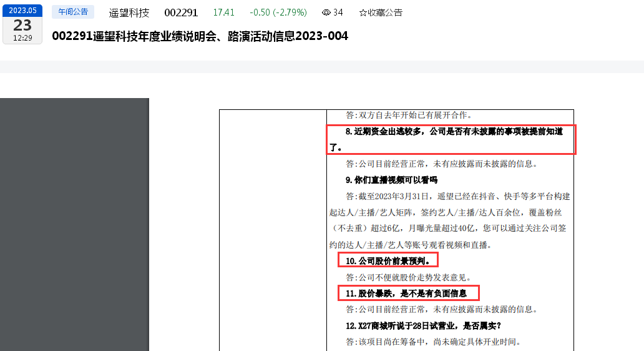Click the time 12:29 on date badge
This screenshot has width=644, height=351.
(22, 38)
